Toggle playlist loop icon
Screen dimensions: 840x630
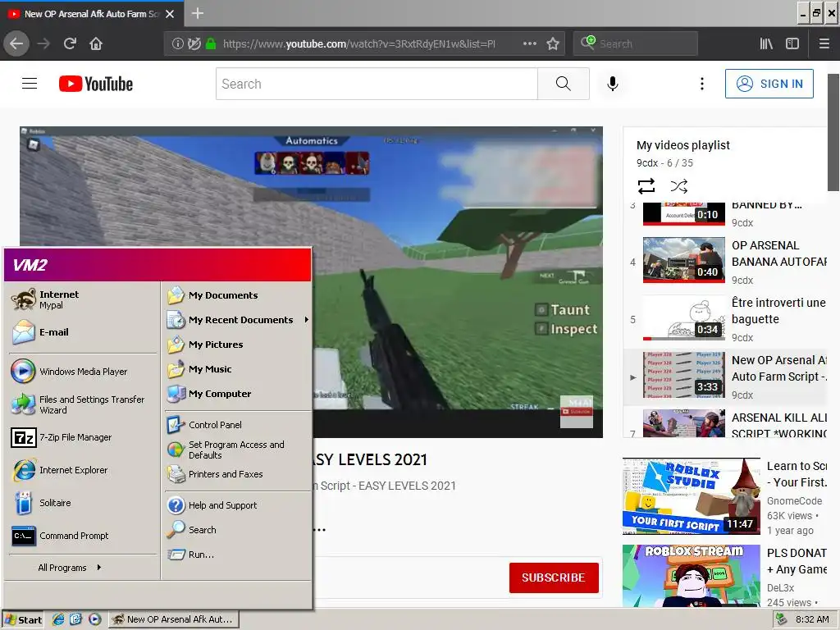(646, 186)
